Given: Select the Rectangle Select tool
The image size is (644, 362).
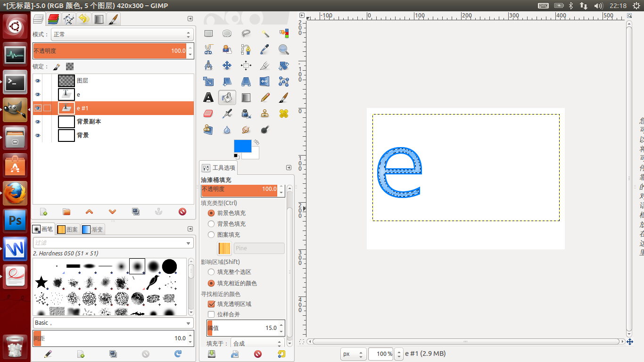Looking at the screenshot, I should tap(208, 33).
